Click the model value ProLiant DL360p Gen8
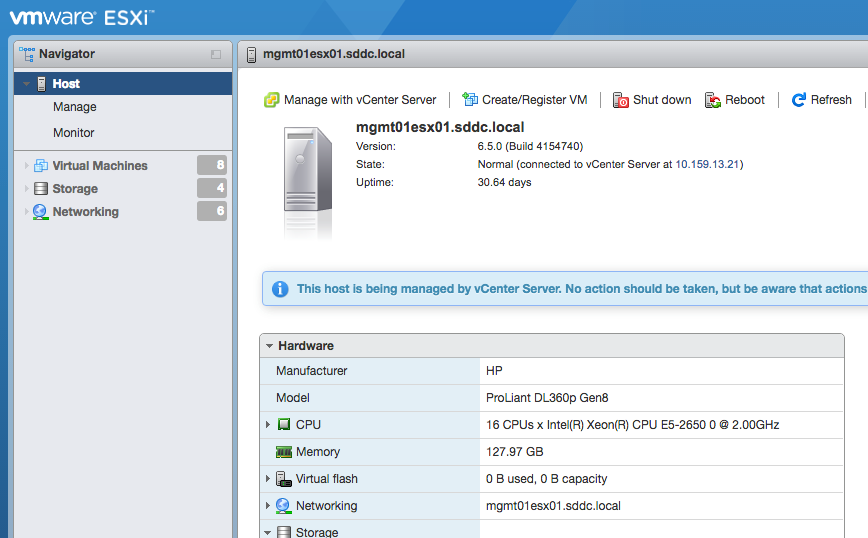 [547, 398]
